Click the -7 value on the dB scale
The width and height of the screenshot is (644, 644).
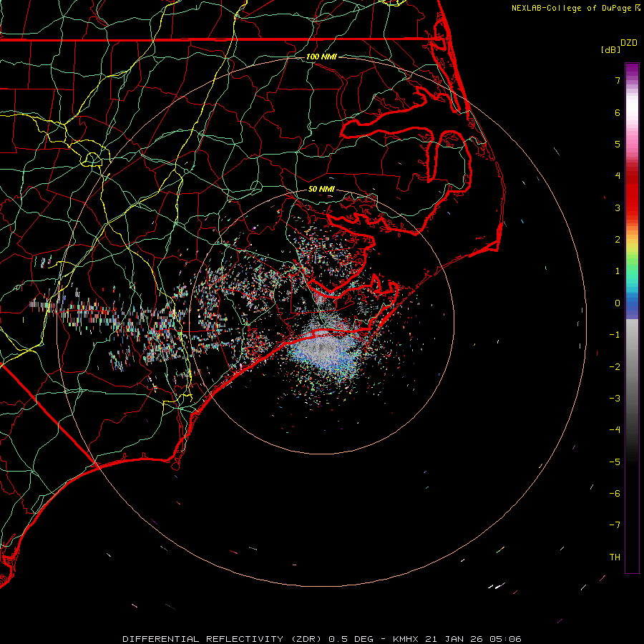click(x=614, y=525)
